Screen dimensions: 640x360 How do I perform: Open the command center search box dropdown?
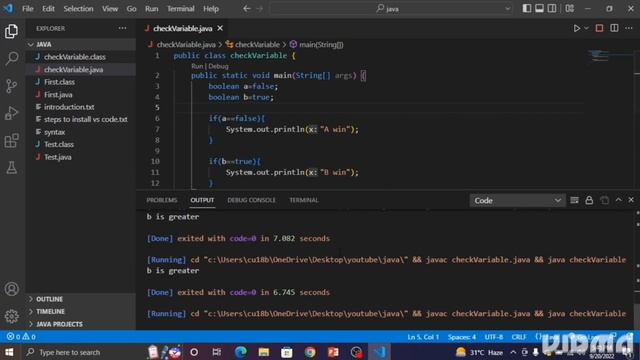(x=507, y=9)
